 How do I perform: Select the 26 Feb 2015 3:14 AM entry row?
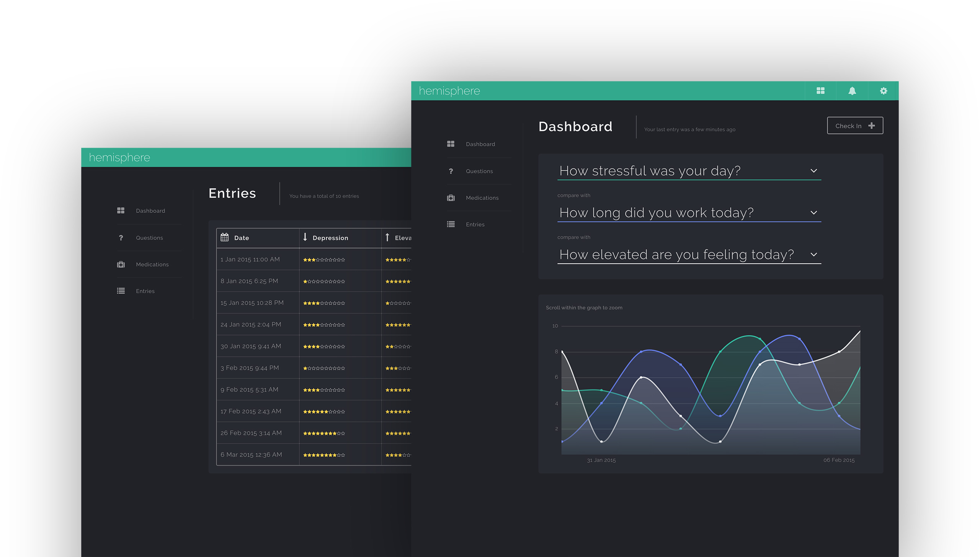point(251,433)
